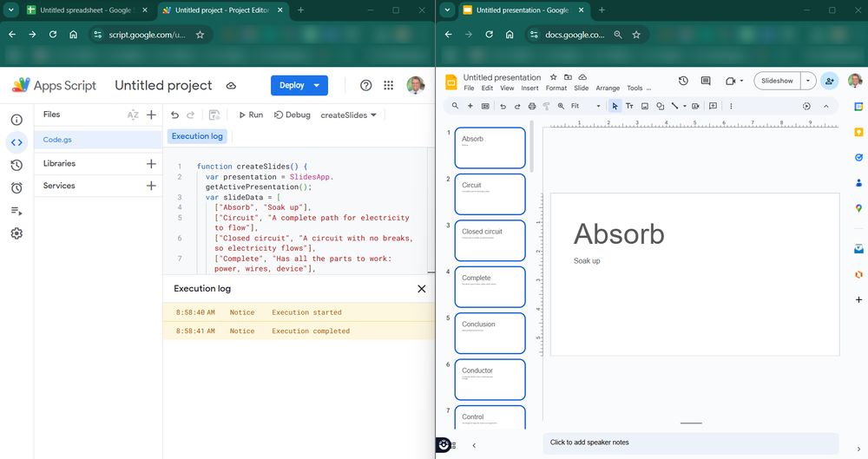Collapse filmstrip with arrow button
868x459 pixels.
tap(474, 445)
